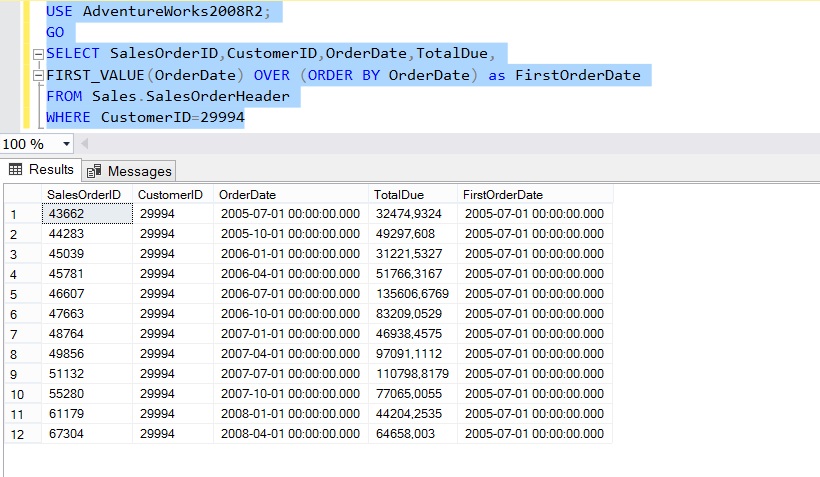Click TotalDue value 46938,4575
Screen dimensions: 820x477
[x=413, y=334]
